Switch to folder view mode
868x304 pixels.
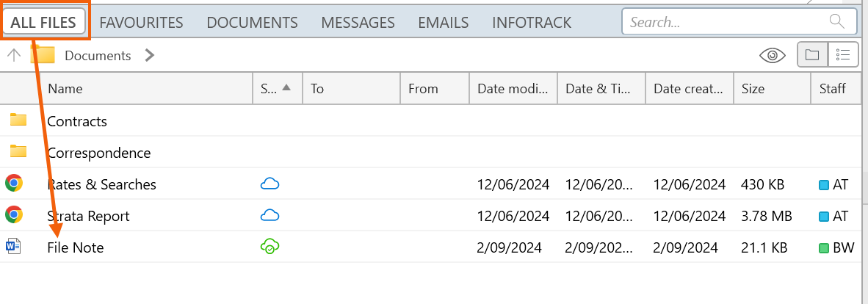coord(812,55)
